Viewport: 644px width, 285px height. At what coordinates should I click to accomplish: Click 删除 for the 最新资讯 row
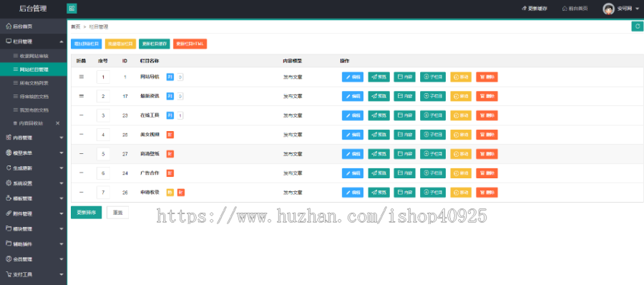(487, 96)
